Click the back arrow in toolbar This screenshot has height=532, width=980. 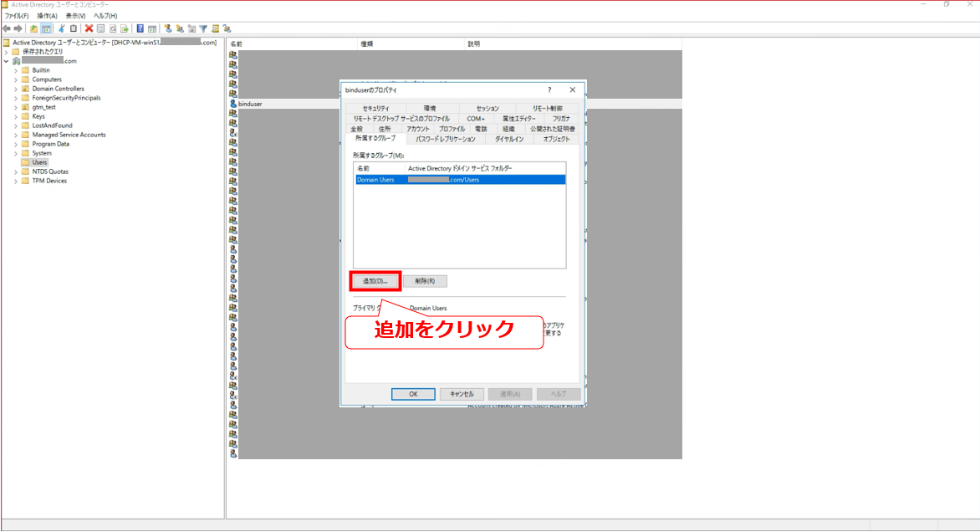(x=7, y=28)
